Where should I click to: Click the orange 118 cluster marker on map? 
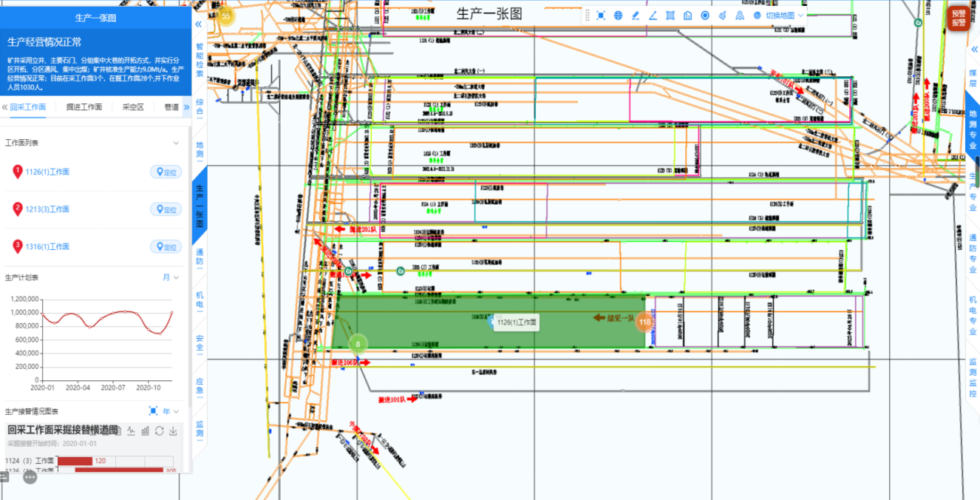tap(645, 322)
